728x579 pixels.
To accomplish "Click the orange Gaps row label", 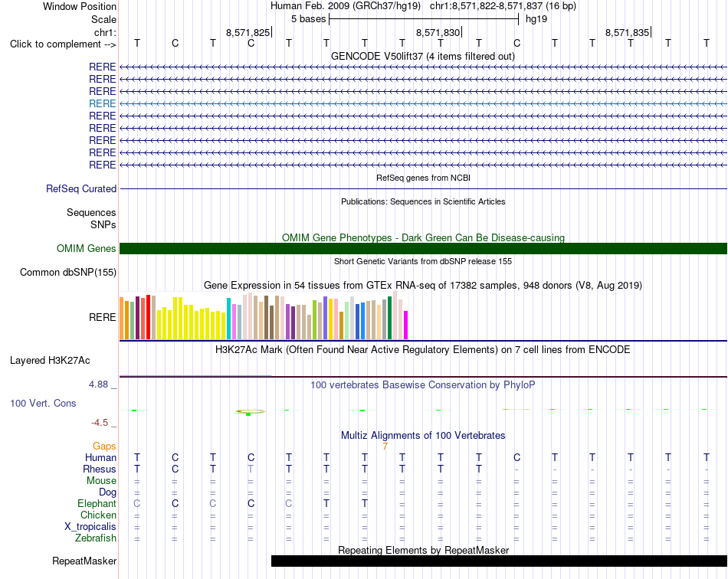I will [x=104, y=446].
